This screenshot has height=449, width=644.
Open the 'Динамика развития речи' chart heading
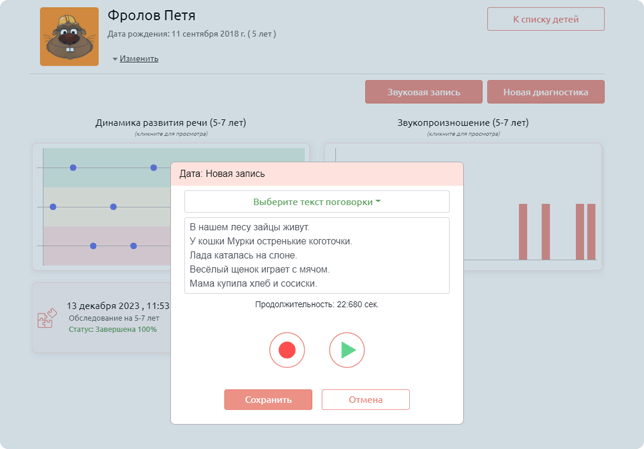click(170, 123)
